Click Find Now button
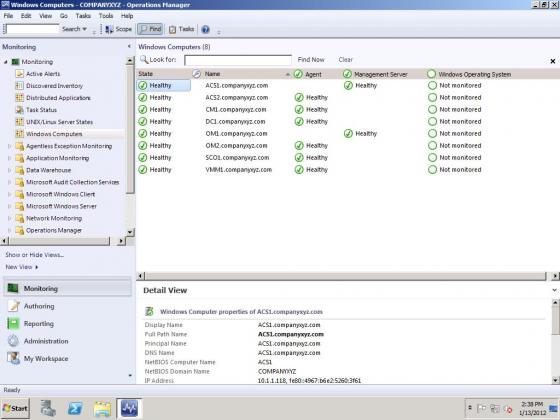 [311, 60]
